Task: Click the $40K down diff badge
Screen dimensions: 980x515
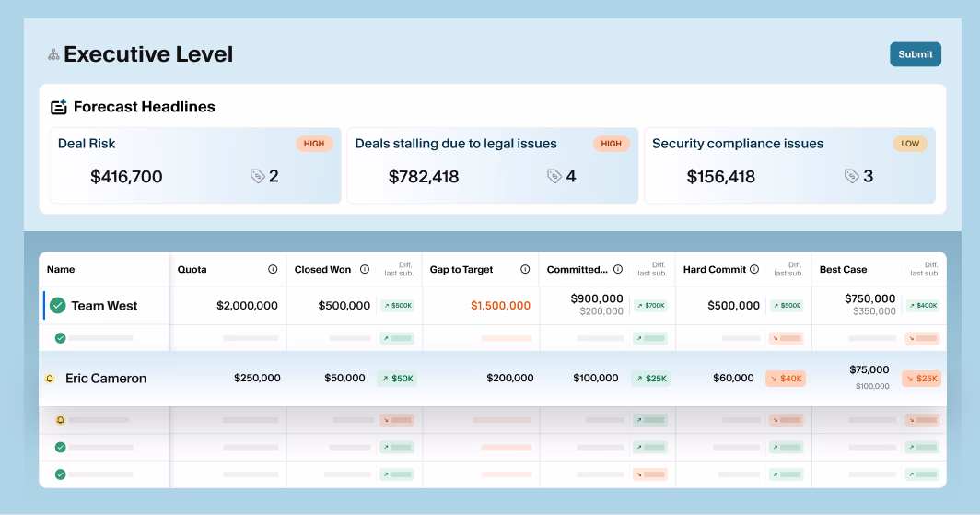Action: point(786,378)
